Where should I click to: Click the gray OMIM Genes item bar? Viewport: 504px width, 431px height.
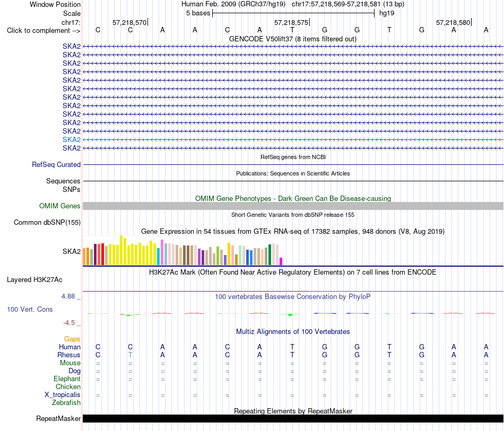[x=293, y=206]
